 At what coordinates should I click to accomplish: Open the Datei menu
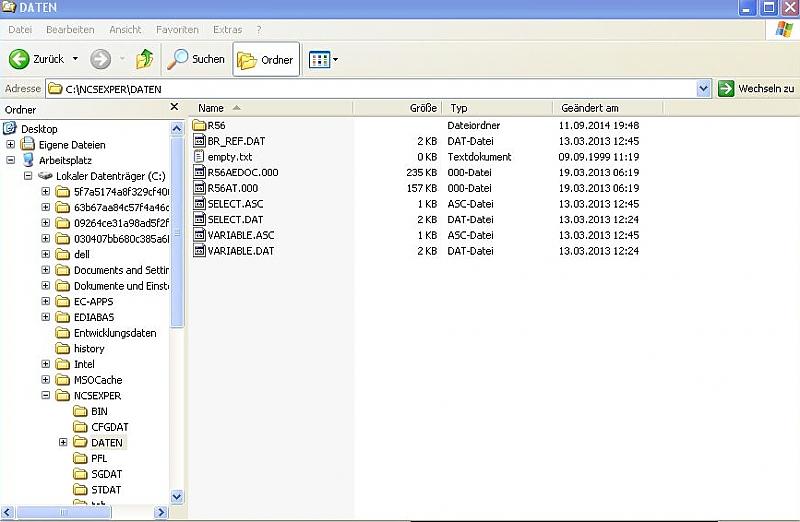coord(20,30)
